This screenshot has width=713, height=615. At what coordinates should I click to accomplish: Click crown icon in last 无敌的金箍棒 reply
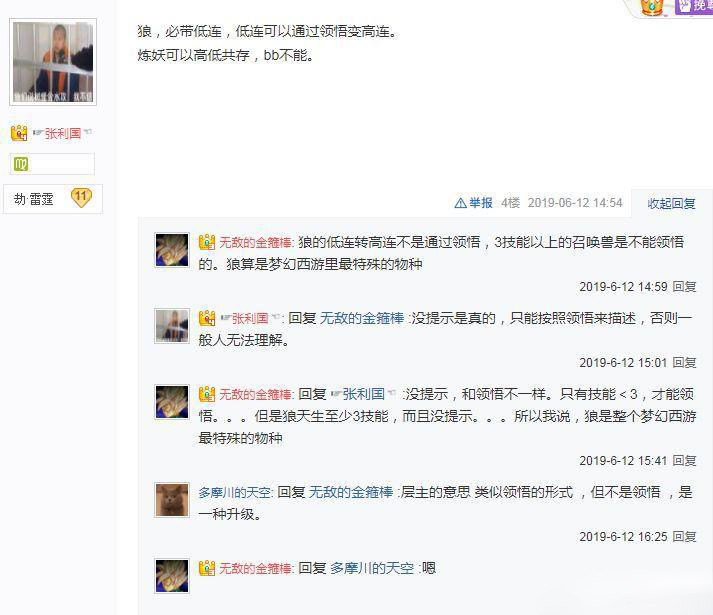[207, 568]
